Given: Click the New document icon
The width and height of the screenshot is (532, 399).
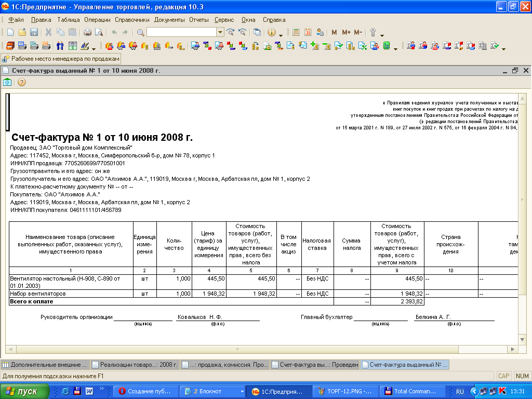Looking at the screenshot, I should [x=10, y=32].
